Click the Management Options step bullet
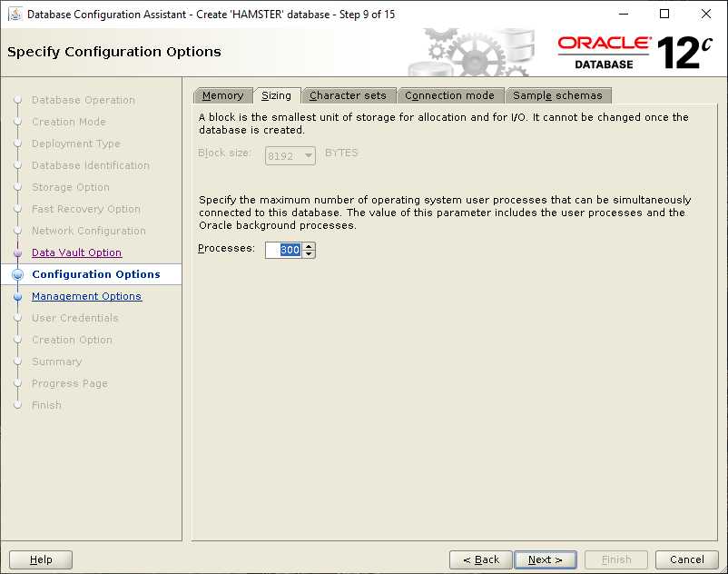Screen dimensions: 728x574 [x=17, y=297]
